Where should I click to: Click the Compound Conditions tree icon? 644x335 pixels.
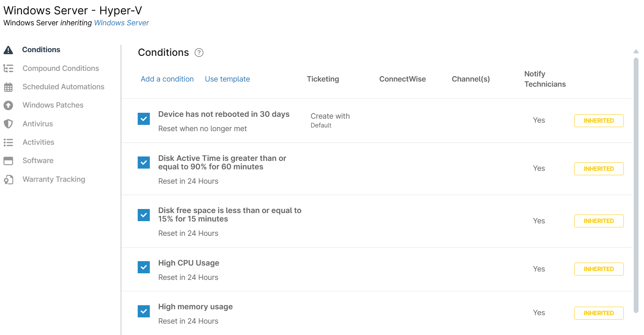pos(8,68)
